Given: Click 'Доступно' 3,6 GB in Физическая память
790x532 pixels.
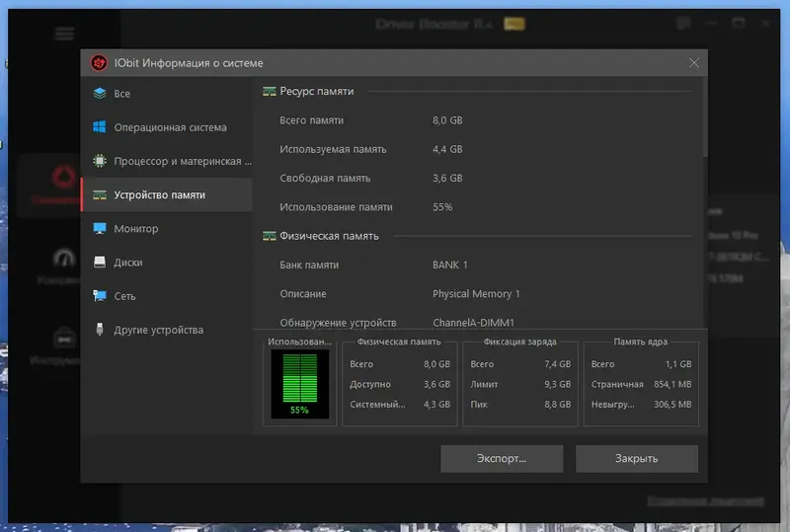Looking at the screenshot, I should tap(400, 384).
